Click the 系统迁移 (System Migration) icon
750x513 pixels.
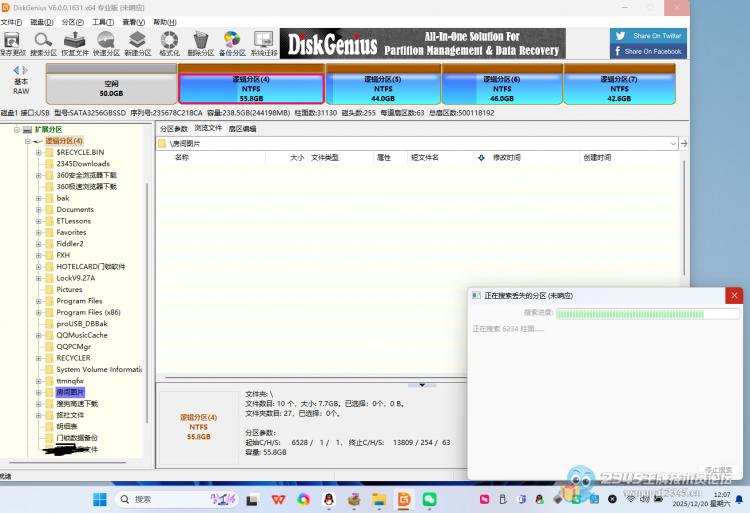point(264,42)
